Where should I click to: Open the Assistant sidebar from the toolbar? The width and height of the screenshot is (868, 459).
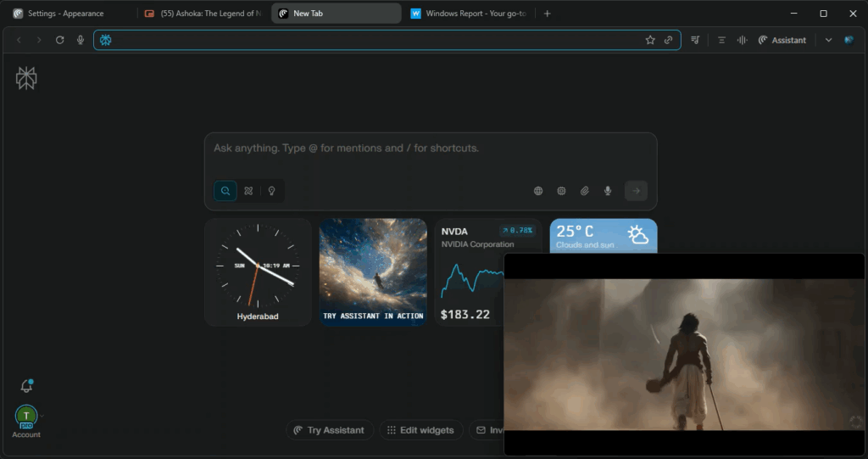coord(782,40)
